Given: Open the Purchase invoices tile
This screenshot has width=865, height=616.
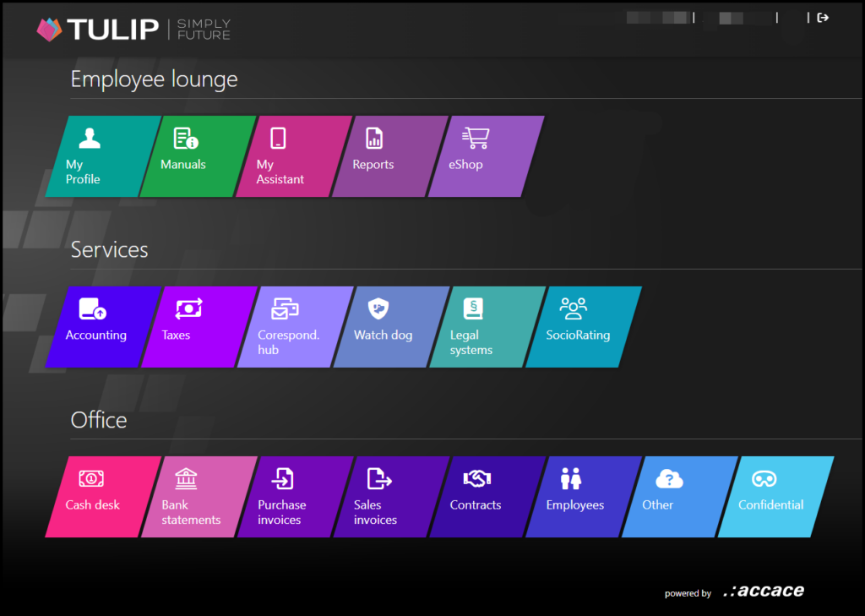Looking at the screenshot, I should coord(294,497).
